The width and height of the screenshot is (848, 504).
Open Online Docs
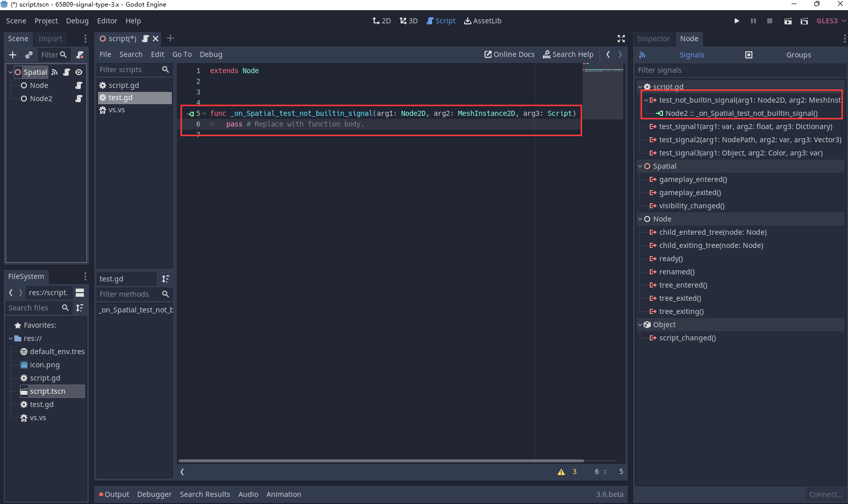point(509,54)
